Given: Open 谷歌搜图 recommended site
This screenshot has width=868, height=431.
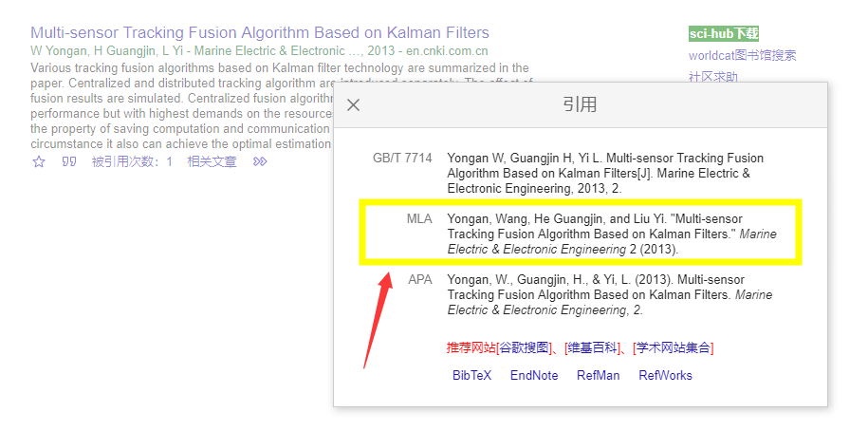Looking at the screenshot, I should pyautogui.click(x=525, y=347).
